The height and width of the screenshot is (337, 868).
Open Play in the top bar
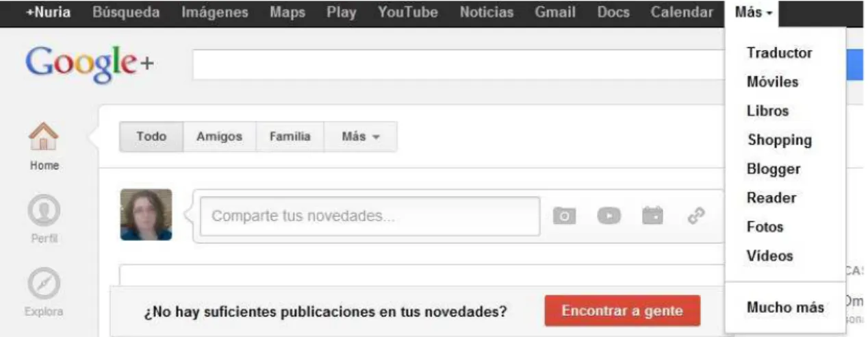[x=342, y=12]
